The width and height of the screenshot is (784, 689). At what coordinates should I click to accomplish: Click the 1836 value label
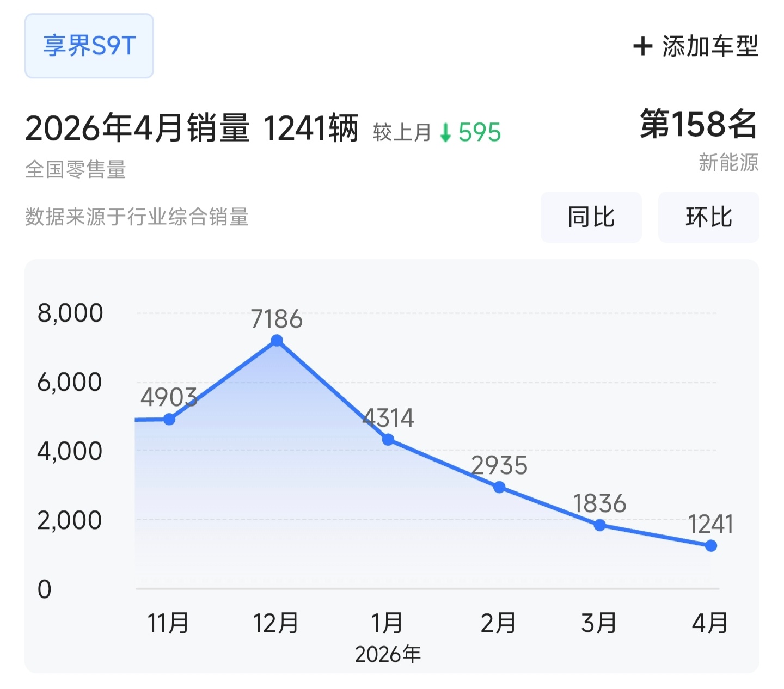599,504
